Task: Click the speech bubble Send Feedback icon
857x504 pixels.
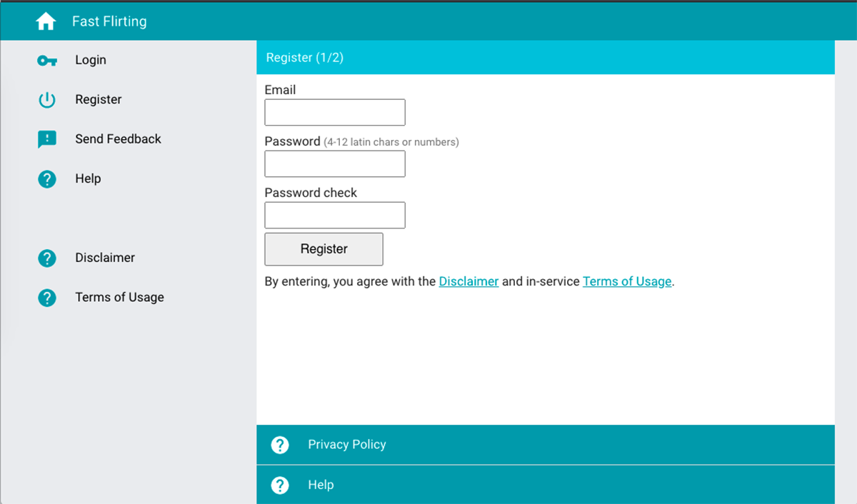Action: pos(46,139)
